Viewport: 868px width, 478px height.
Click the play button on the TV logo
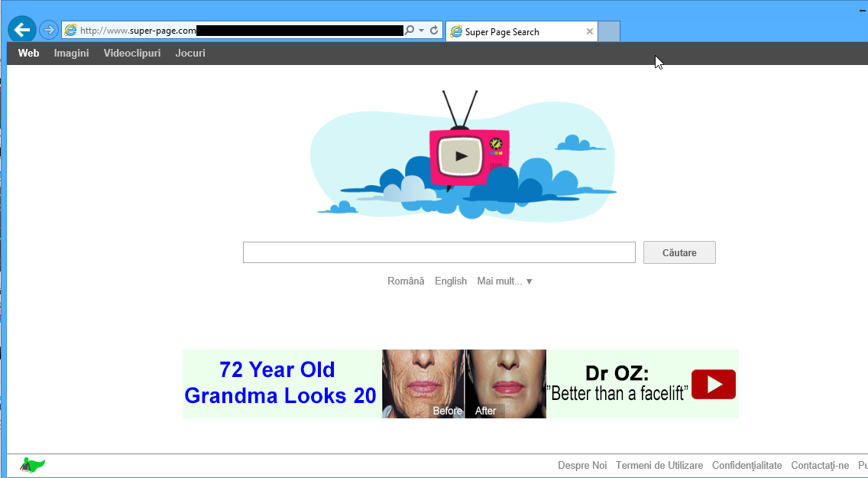(x=461, y=155)
